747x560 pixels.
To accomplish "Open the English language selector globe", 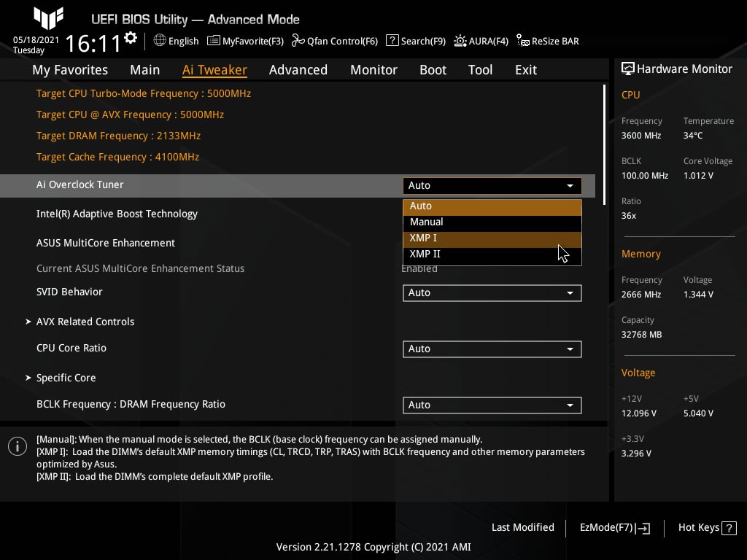I will click(x=160, y=41).
